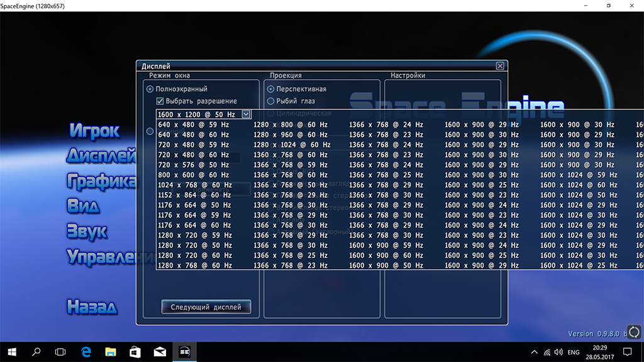This screenshot has height=362, width=644.
Task: Select the SpaceEngine taskbar icon
Action: (x=184, y=352)
